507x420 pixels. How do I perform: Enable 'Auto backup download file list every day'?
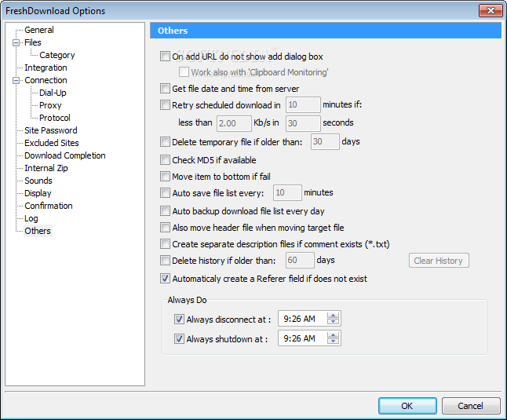click(x=165, y=211)
